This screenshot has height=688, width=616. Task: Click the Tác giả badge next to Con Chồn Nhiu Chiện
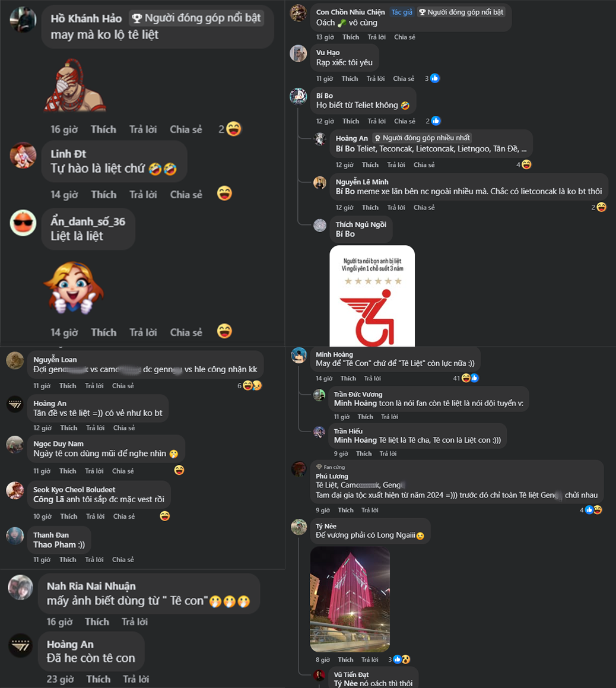point(402,12)
